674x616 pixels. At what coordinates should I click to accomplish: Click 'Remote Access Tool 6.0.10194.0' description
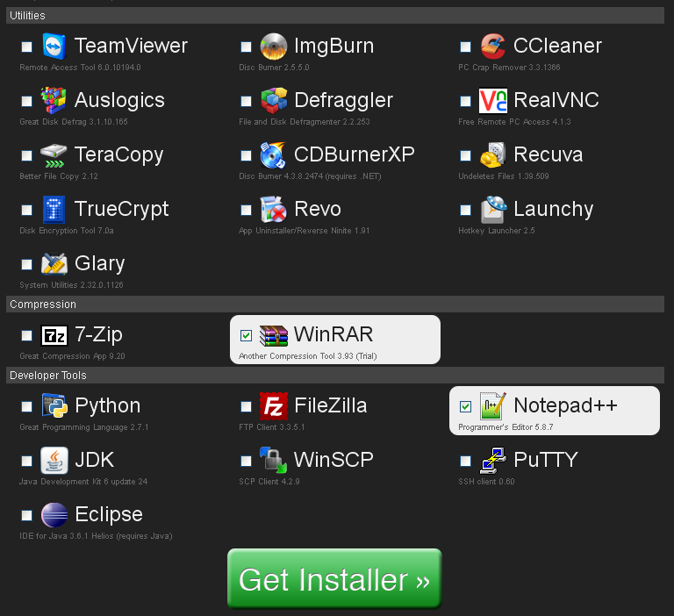(x=80, y=68)
